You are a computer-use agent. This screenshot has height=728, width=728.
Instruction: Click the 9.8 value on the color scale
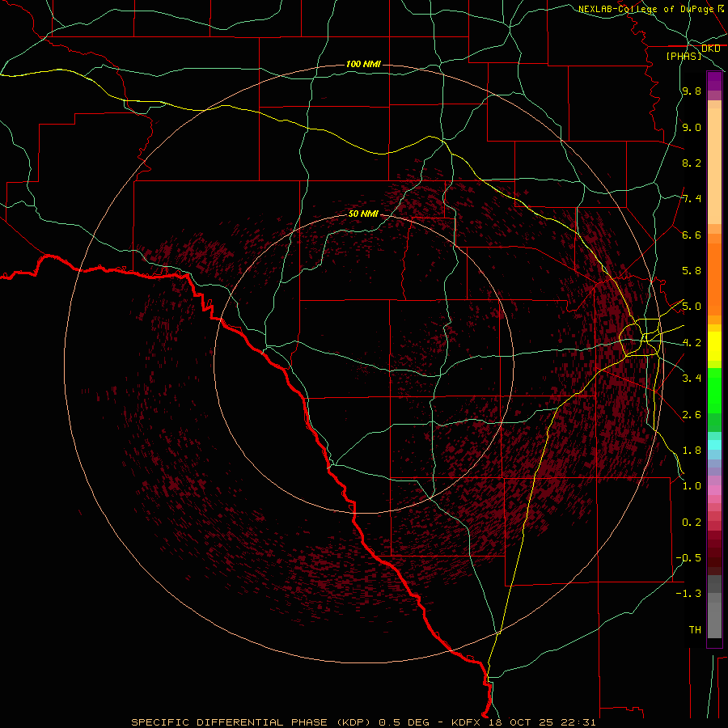[x=692, y=91]
